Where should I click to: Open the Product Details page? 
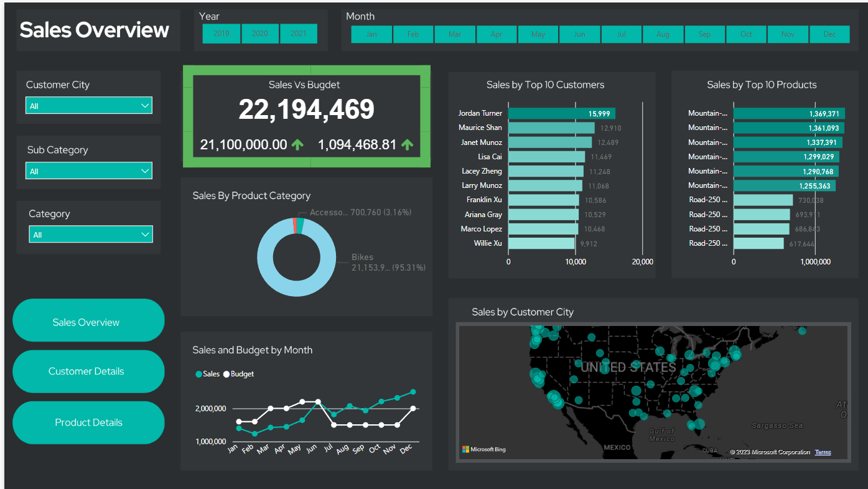(x=88, y=422)
